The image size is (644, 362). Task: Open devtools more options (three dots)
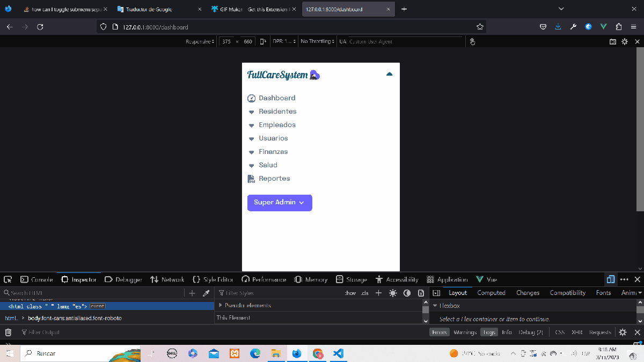point(624,279)
